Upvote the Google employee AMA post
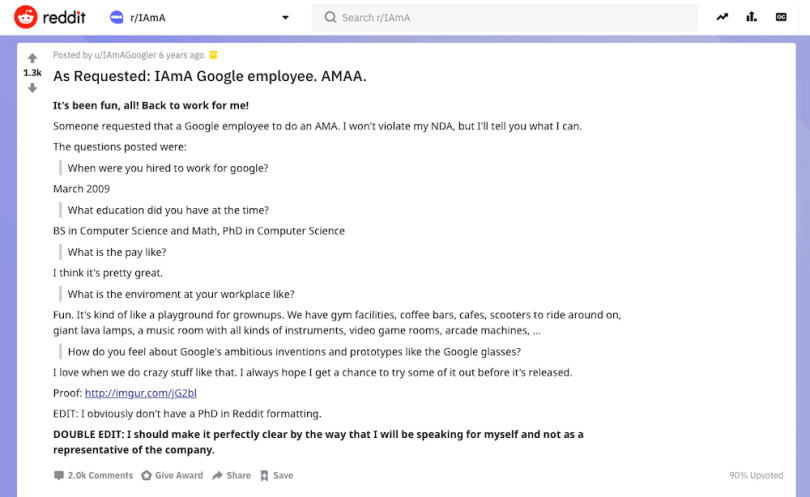This screenshot has width=810, height=497. point(32,58)
